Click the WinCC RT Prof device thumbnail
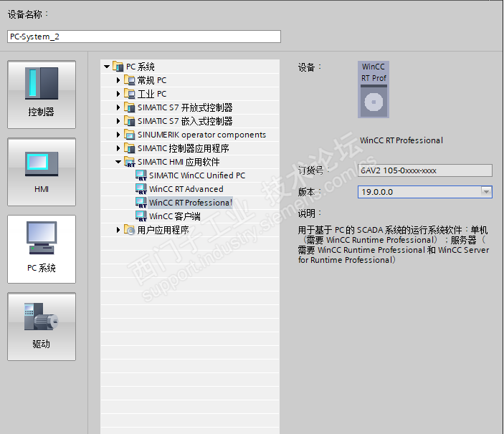Screen dimensions: 504x434 [374, 90]
